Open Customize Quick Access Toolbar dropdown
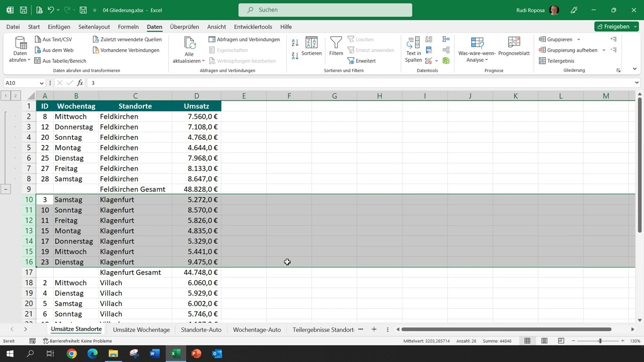The height and width of the screenshot is (362, 644). coord(95,10)
